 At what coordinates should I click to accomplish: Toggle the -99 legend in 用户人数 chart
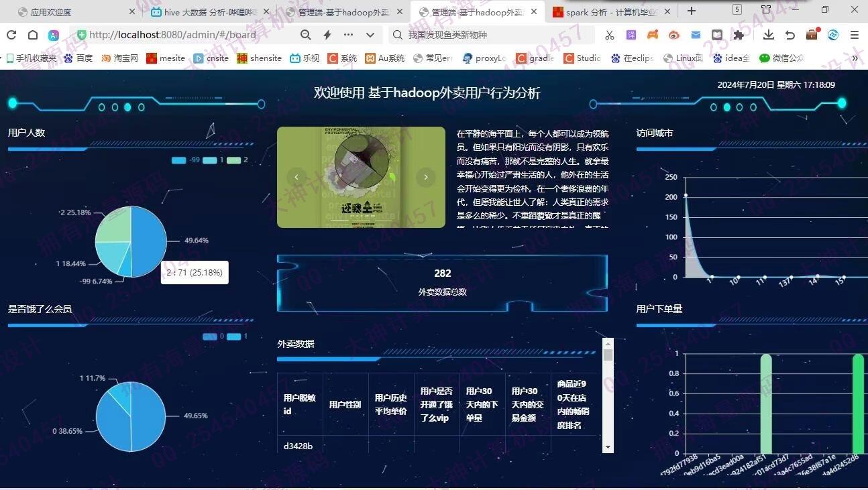point(186,160)
